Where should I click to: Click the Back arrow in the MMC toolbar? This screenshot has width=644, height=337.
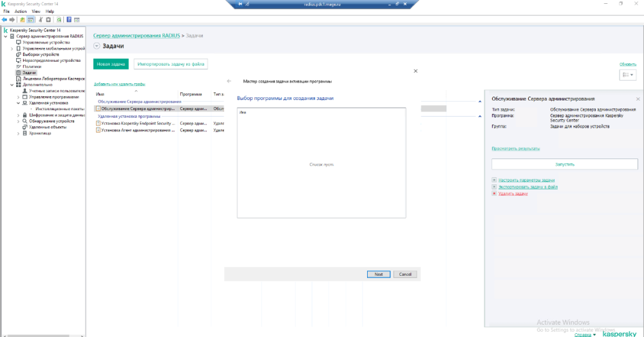[5, 20]
